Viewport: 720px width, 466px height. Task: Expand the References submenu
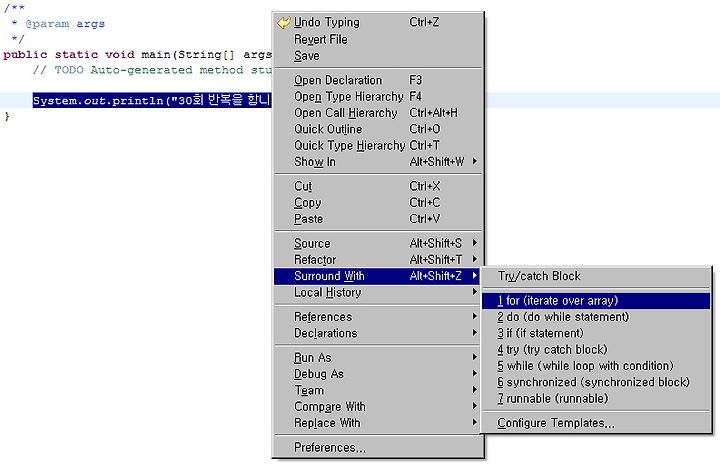(378, 317)
